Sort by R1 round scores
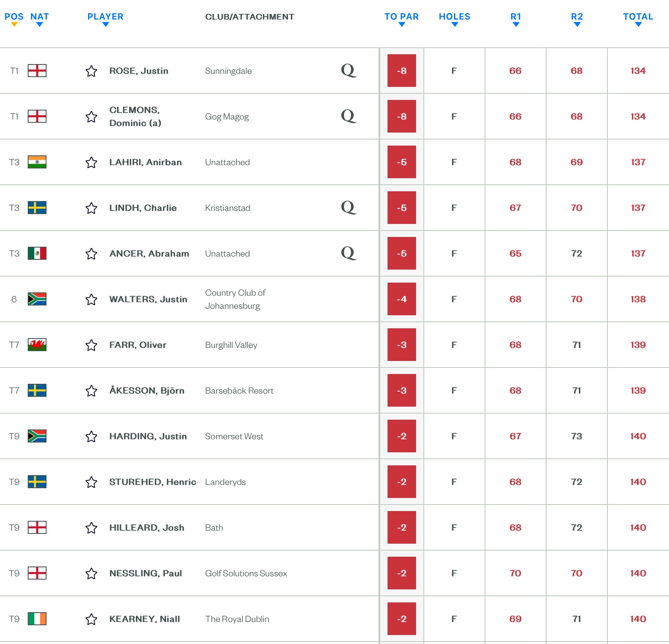Screen dimensions: 669x644 (x=516, y=17)
